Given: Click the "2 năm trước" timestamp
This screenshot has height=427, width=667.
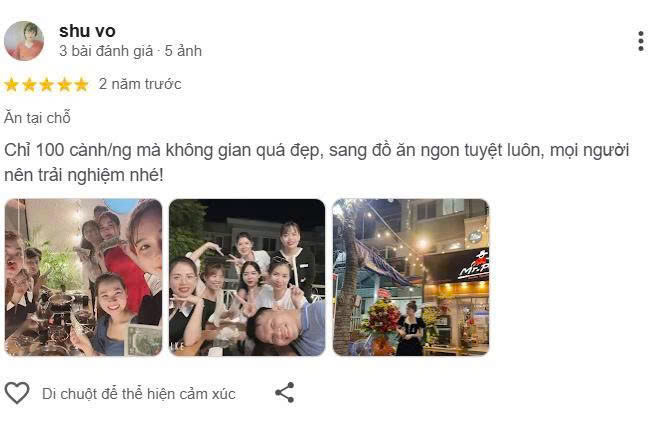Looking at the screenshot, I should 140,84.
